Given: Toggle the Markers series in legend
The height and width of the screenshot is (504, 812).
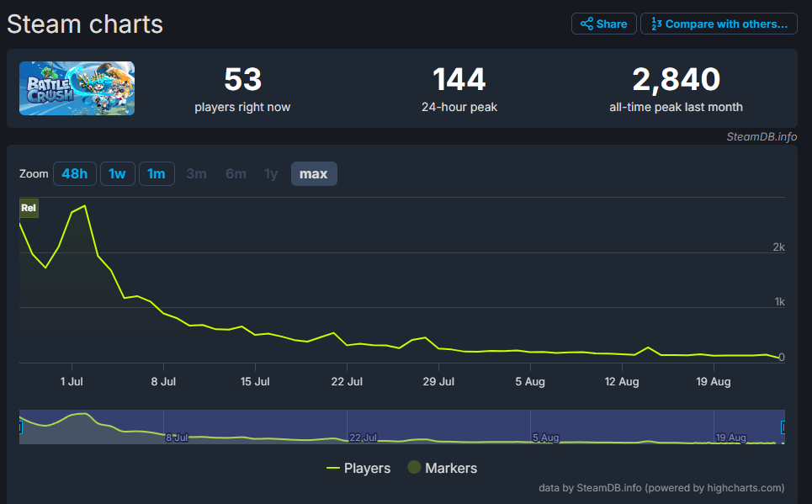Looking at the screenshot, I should 443,468.
